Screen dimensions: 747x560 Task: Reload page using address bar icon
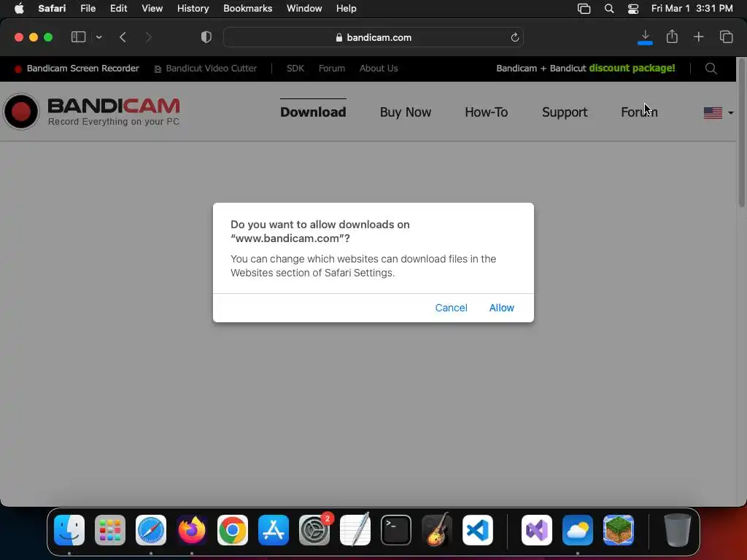click(x=514, y=37)
